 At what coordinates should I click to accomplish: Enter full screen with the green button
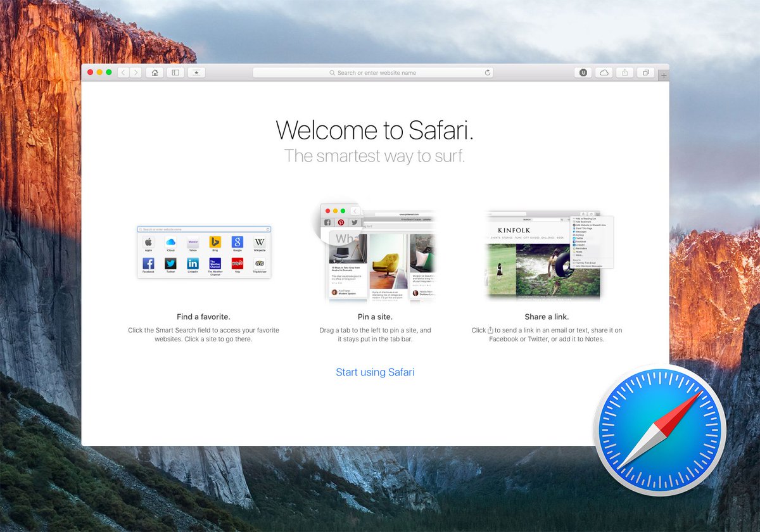(x=109, y=73)
